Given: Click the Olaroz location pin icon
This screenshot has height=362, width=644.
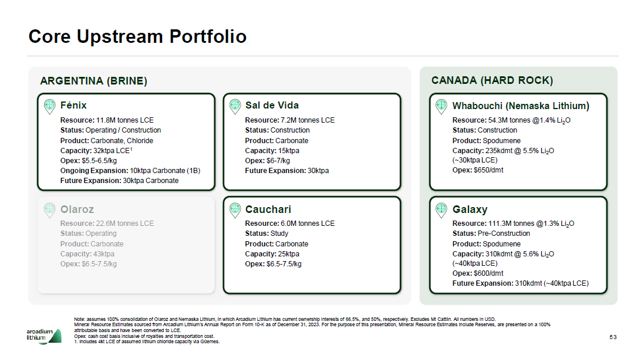Looking at the screenshot, I should tap(50, 210).
